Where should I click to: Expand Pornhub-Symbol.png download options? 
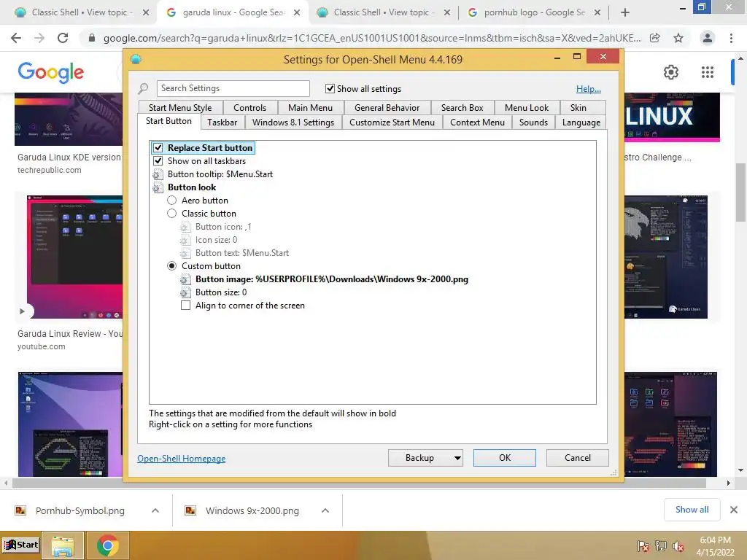[x=155, y=510]
